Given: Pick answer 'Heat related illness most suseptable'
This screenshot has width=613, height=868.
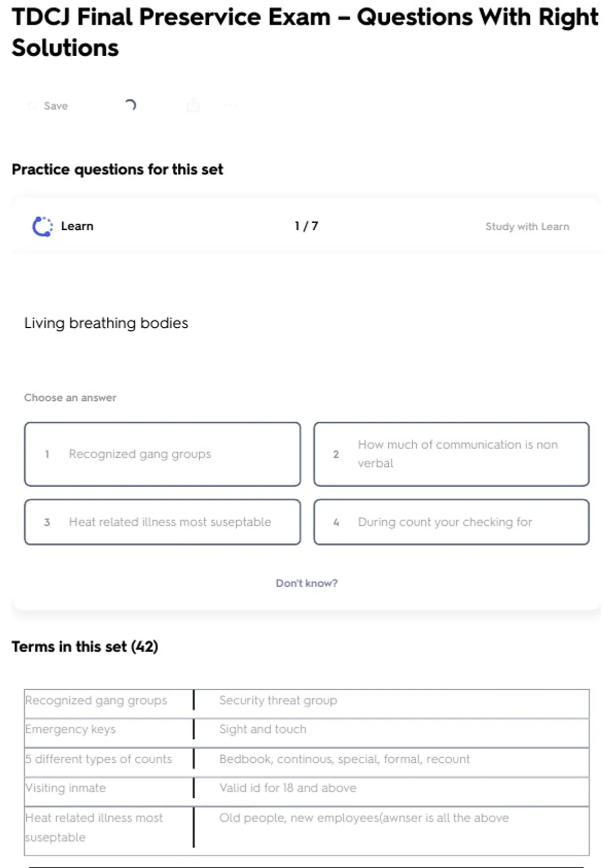Looking at the screenshot, I should coord(162,522).
